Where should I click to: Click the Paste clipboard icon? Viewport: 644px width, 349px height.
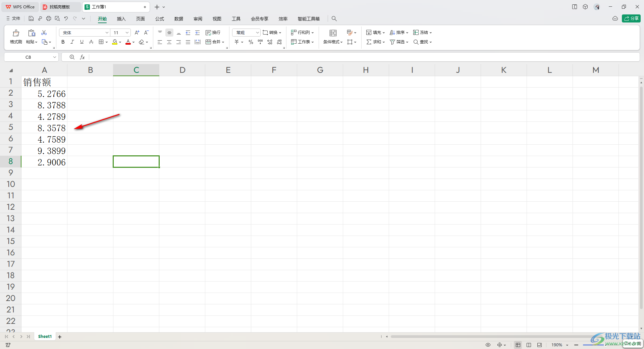click(32, 33)
